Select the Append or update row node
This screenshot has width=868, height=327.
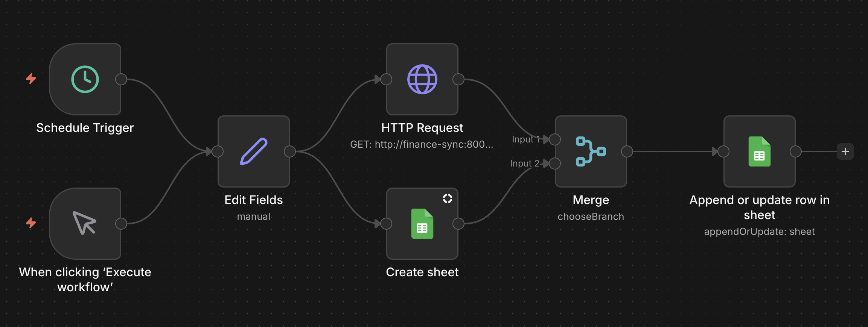point(760,151)
